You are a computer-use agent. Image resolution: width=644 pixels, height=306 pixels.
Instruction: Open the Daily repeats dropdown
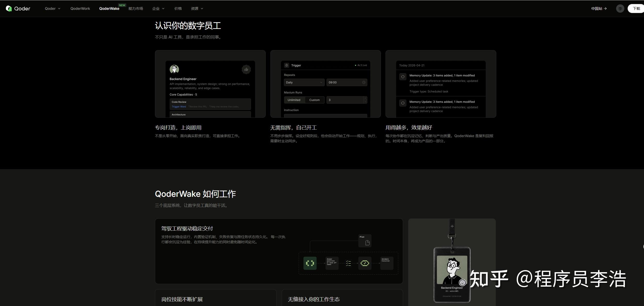304,82
